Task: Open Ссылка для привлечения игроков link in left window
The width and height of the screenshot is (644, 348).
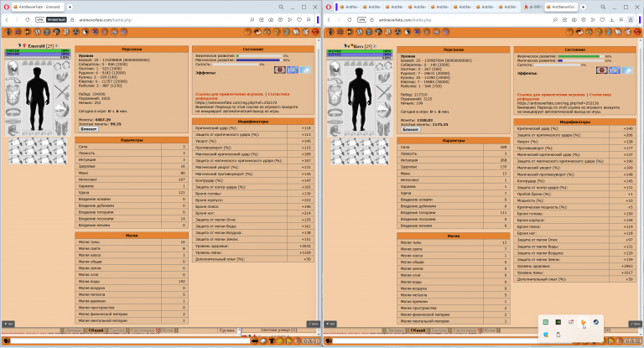Action: point(229,94)
